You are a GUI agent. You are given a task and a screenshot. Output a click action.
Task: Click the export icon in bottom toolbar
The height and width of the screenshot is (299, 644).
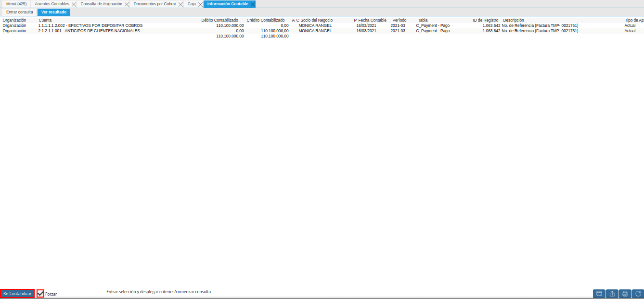[612, 293]
